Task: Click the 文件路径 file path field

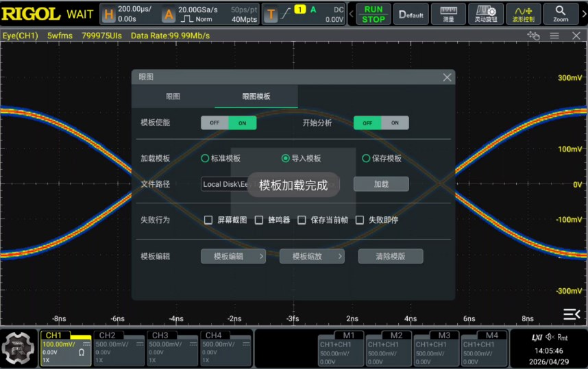Action: tap(270, 184)
